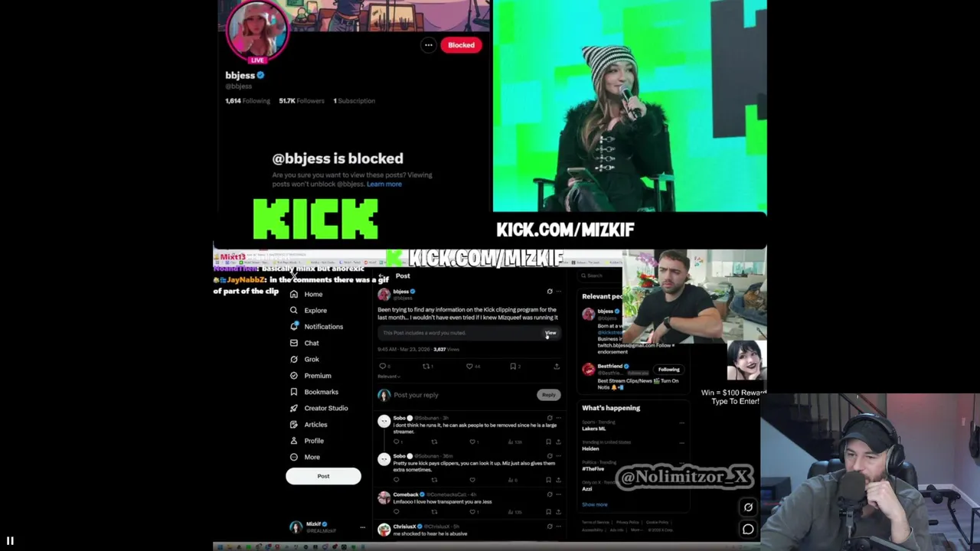Open Explore in the X sidebar
The width and height of the screenshot is (980, 551).
pos(309,310)
